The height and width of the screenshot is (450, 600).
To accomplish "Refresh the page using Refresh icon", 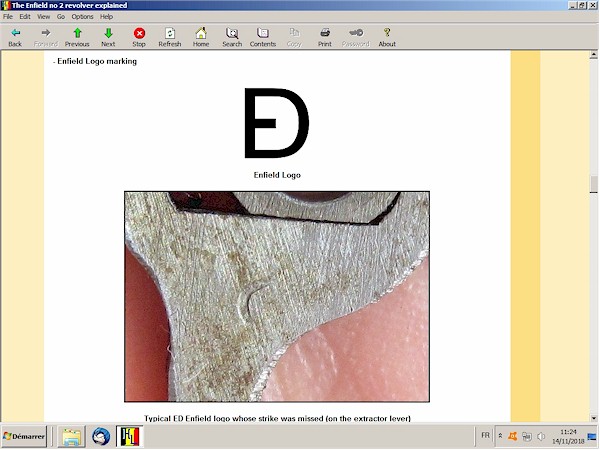I will (170, 33).
